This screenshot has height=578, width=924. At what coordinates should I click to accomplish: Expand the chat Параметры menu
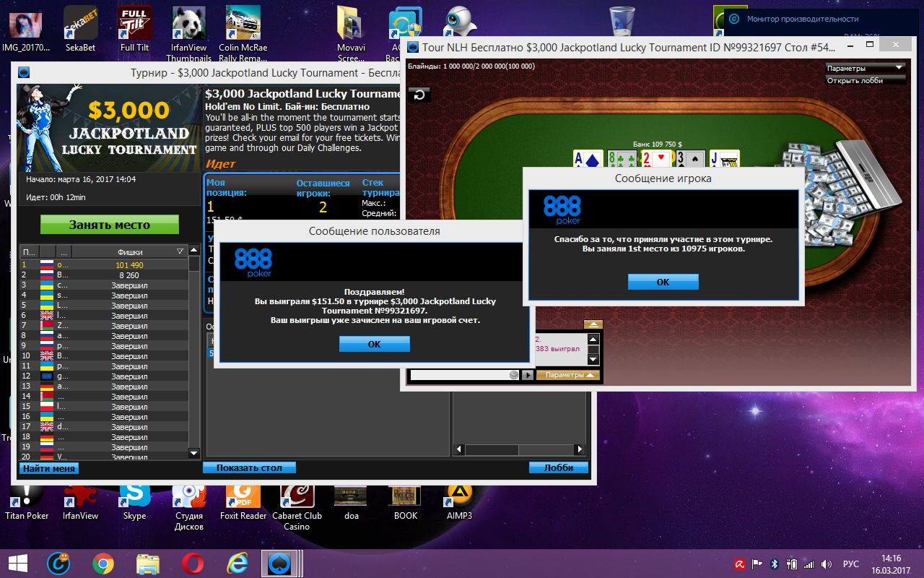[x=570, y=375]
